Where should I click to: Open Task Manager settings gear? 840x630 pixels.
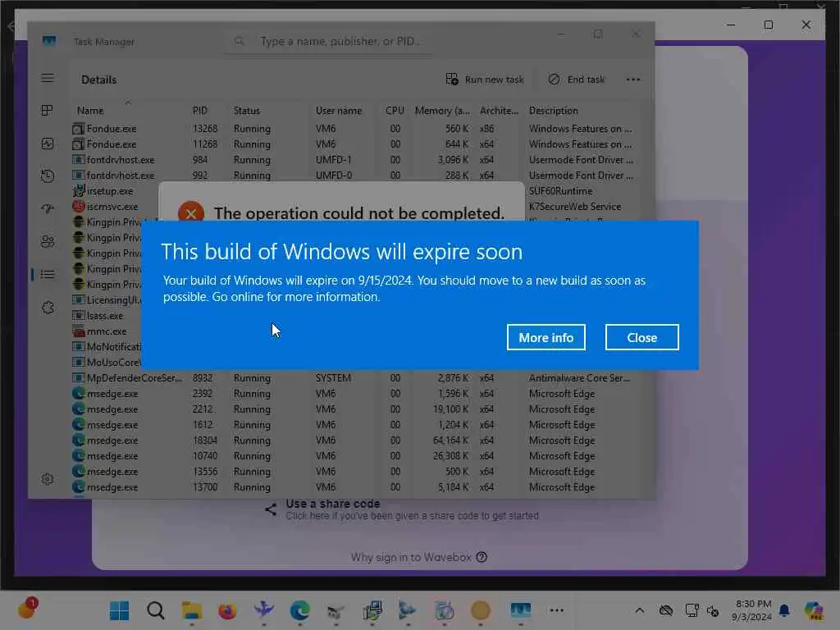(x=47, y=479)
